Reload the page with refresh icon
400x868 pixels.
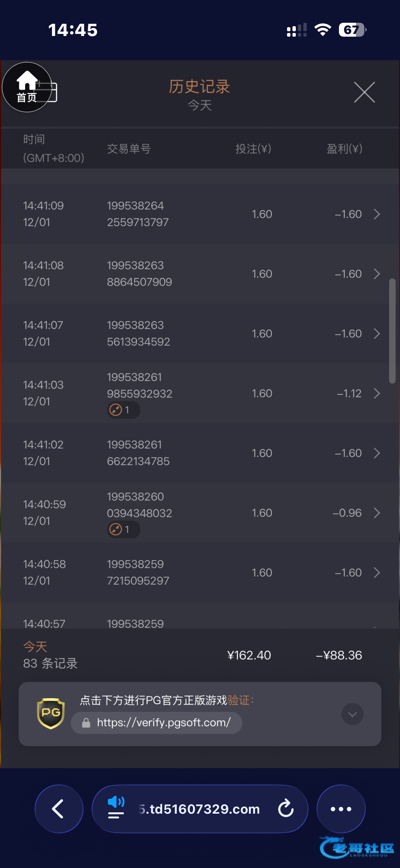(x=286, y=809)
